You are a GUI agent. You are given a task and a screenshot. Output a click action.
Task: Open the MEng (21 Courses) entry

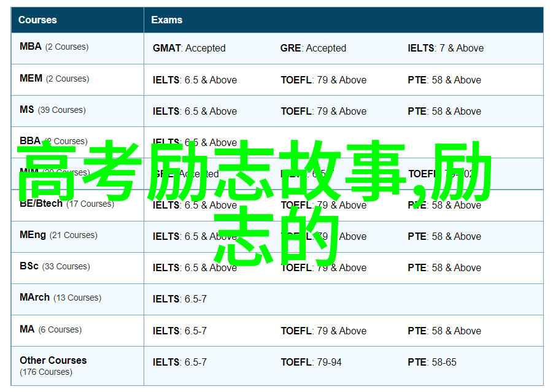(58, 235)
